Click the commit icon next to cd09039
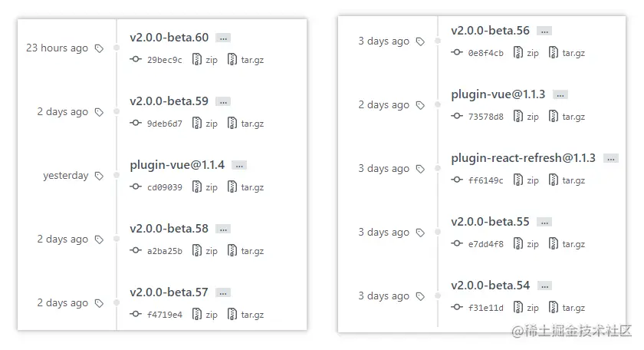Screen dimensions: 644x350 (x=136, y=187)
